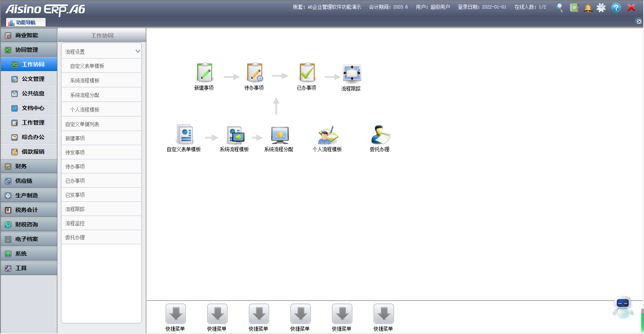Switch to the 功能导航 tab
The width and height of the screenshot is (644, 334).
[x=25, y=22]
